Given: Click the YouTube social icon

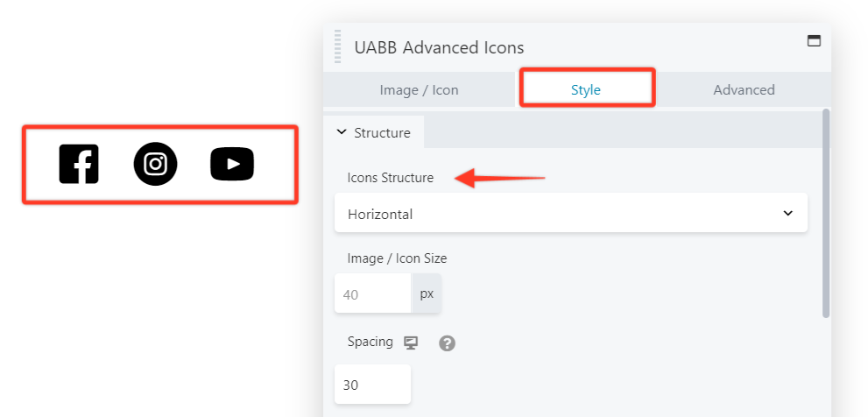Looking at the screenshot, I should coord(232,164).
